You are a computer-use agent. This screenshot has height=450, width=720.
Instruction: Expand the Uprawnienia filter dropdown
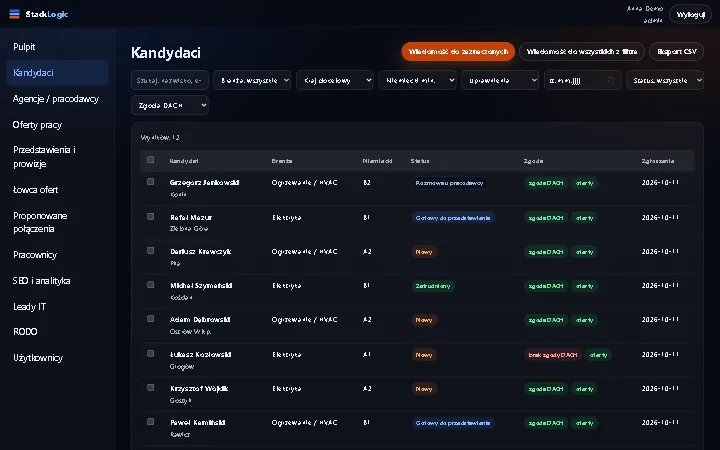(x=500, y=80)
